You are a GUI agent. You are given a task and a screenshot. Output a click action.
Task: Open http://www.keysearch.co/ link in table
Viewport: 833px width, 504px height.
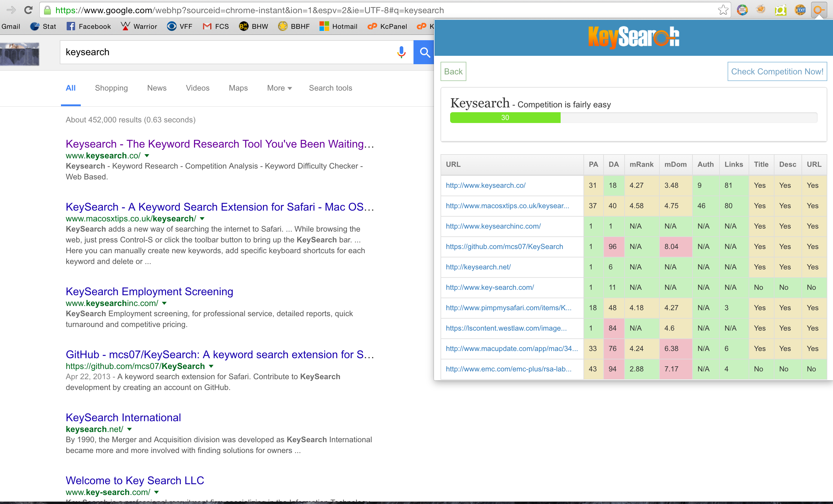point(486,185)
